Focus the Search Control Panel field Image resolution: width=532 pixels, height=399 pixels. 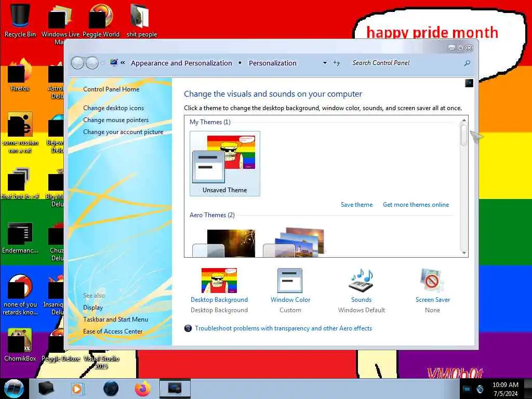(405, 63)
